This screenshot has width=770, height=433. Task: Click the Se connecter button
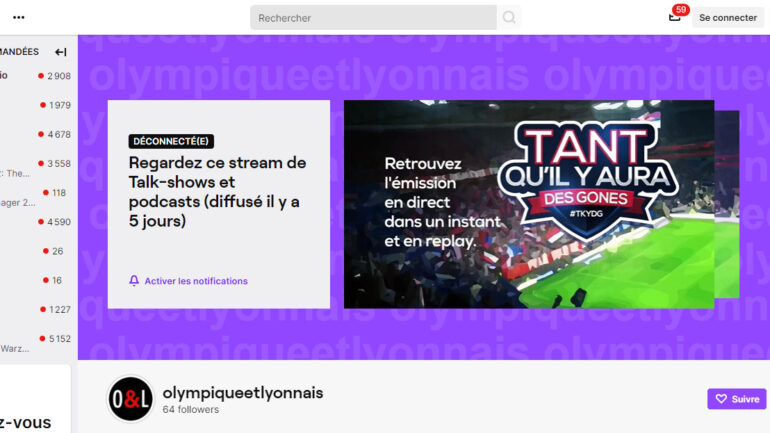(728, 18)
